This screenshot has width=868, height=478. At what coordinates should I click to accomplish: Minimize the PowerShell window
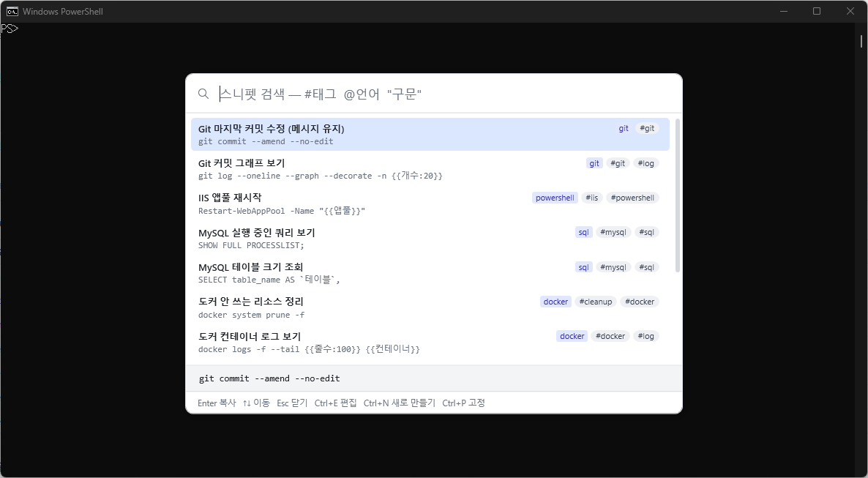pyautogui.click(x=784, y=11)
